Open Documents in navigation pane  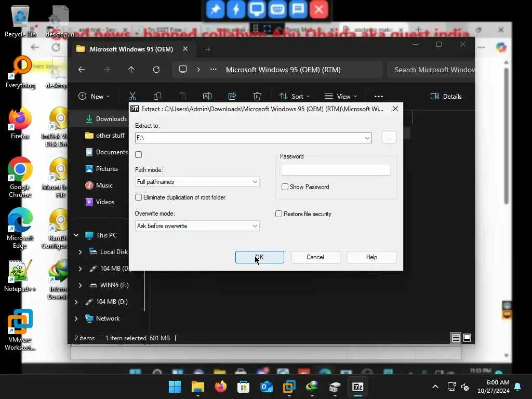click(x=107, y=152)
